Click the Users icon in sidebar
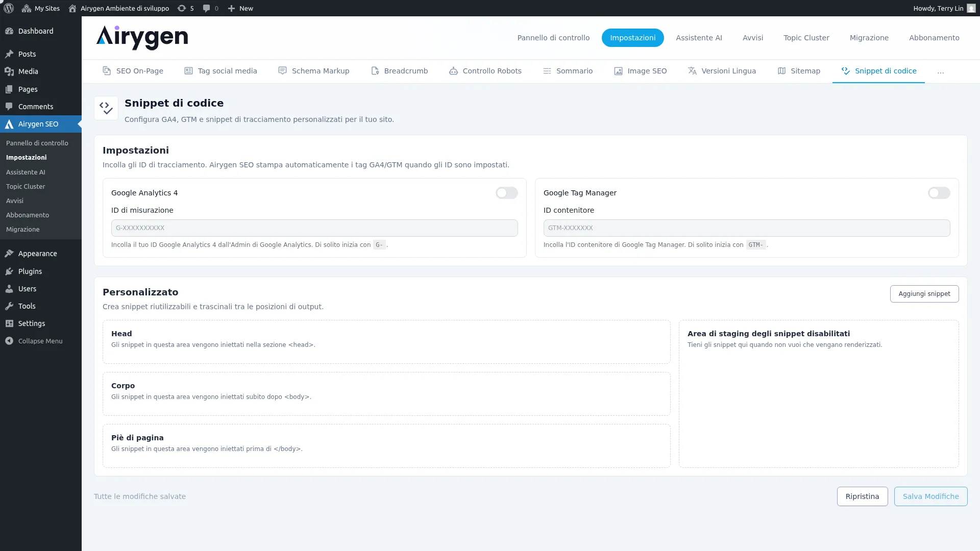Image resolution: width=980 pixels, height=551 pixels. pyautogui.click(x=9, y=289)
